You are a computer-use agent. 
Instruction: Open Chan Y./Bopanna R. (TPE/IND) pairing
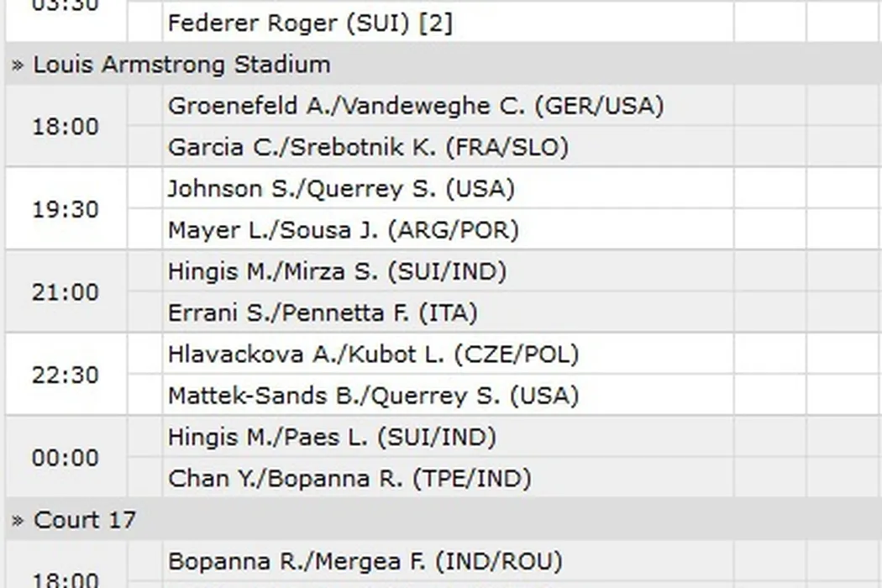[349, 478]
